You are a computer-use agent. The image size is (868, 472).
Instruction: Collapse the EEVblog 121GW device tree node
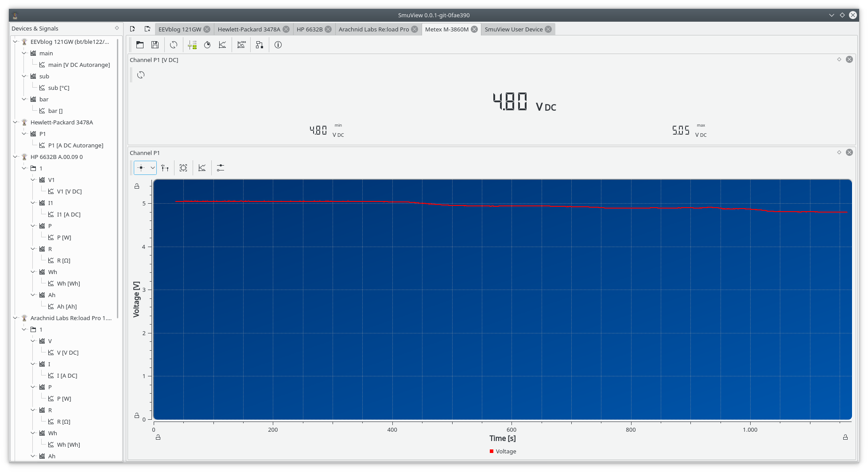click(x=15, y=42)
